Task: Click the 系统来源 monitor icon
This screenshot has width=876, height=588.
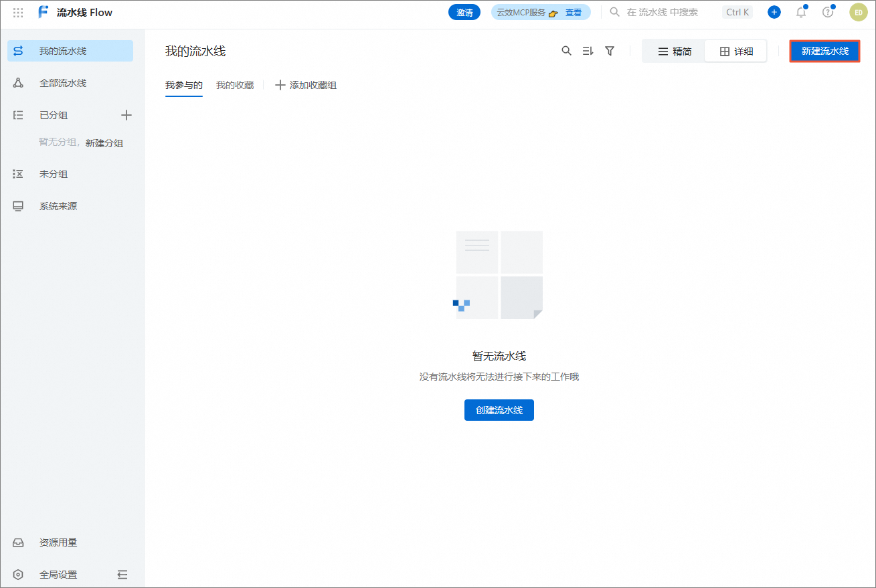Action: coord(18,206)
